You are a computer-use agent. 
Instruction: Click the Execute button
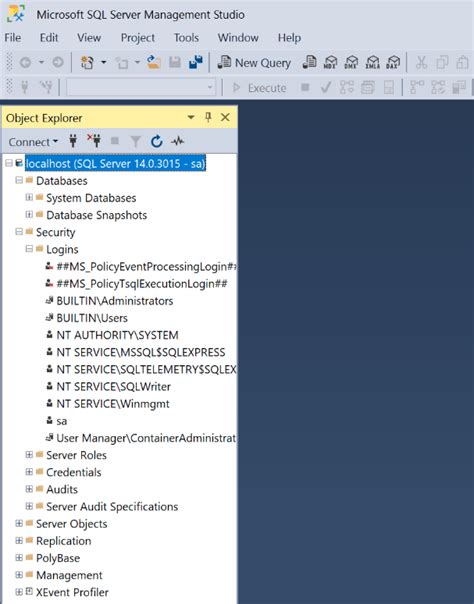click(260, 88)
